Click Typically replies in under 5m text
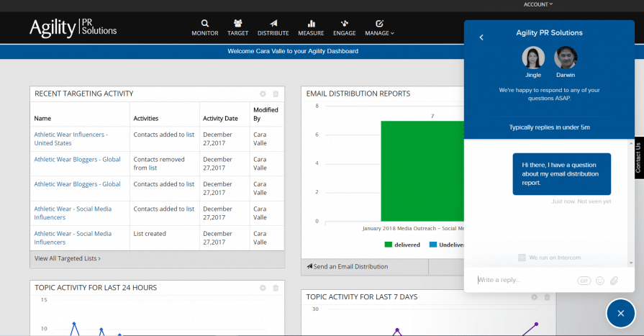The image size is (644, 336). 550,127
